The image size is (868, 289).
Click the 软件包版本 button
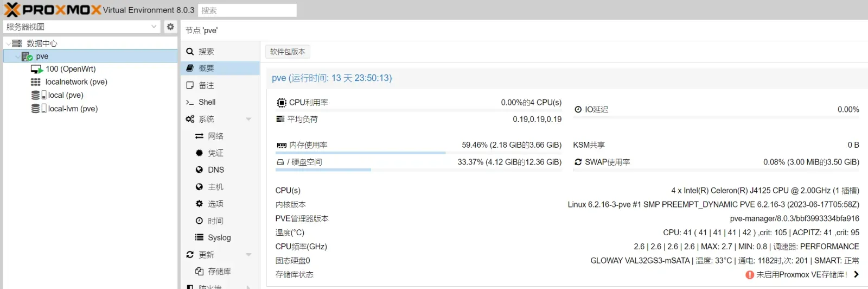click(x=288, y=52)
